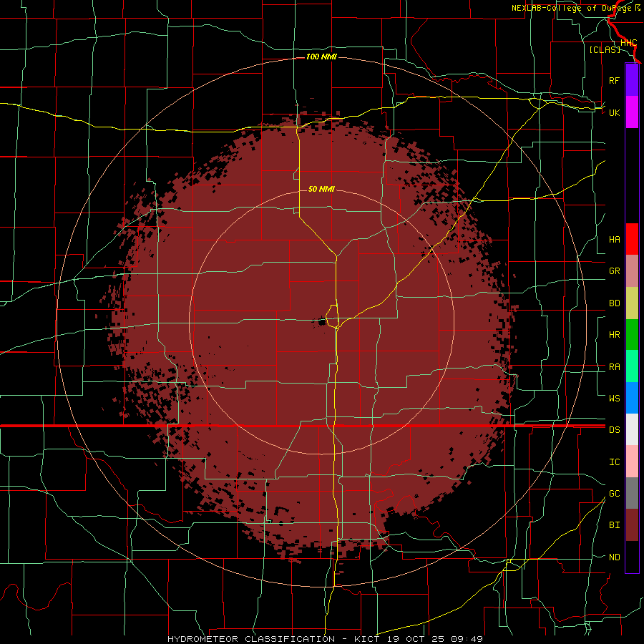Click the 09:49 timestamp
This screenshot has height=644, width=644.
click(467, 639)
